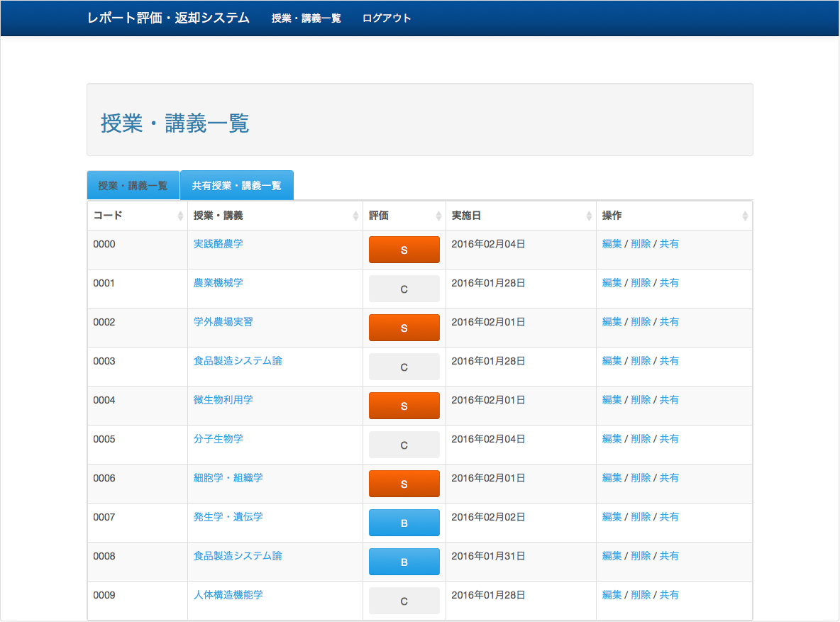The width and height of the screenshot is (840, 622).
Task: Sort table by 操作 column arrows
Action: click(744, 216)
